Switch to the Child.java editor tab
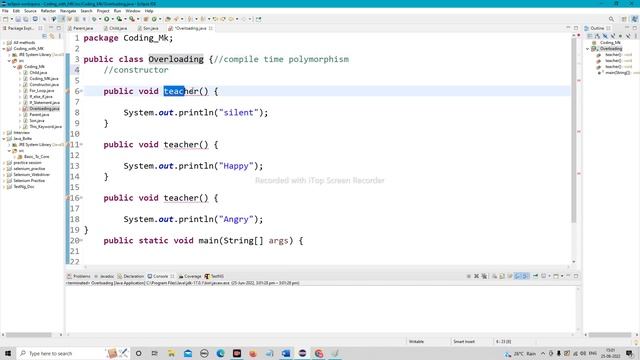The height and width of the screenshot is (360, 640). click(x=115, y=28)
